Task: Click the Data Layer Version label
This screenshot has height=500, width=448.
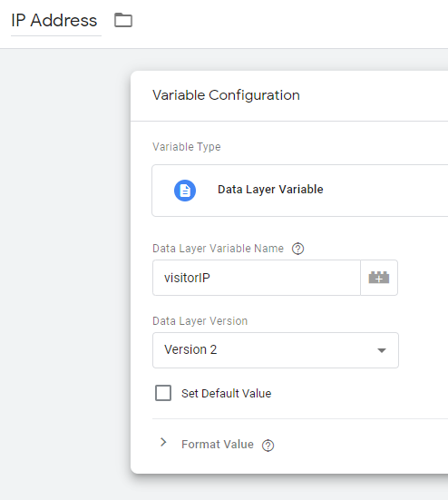Action: [200, 321]
